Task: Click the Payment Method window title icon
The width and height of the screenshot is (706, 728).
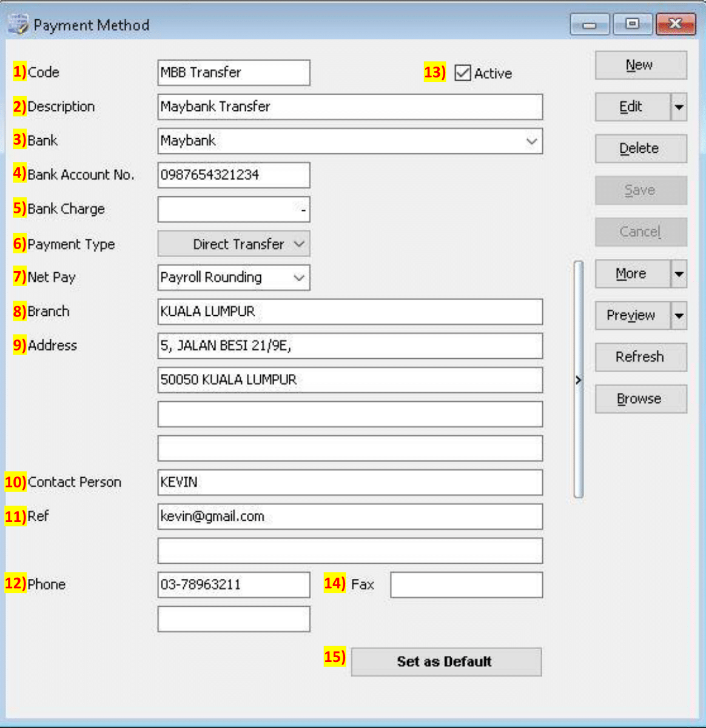Action: 18,25
